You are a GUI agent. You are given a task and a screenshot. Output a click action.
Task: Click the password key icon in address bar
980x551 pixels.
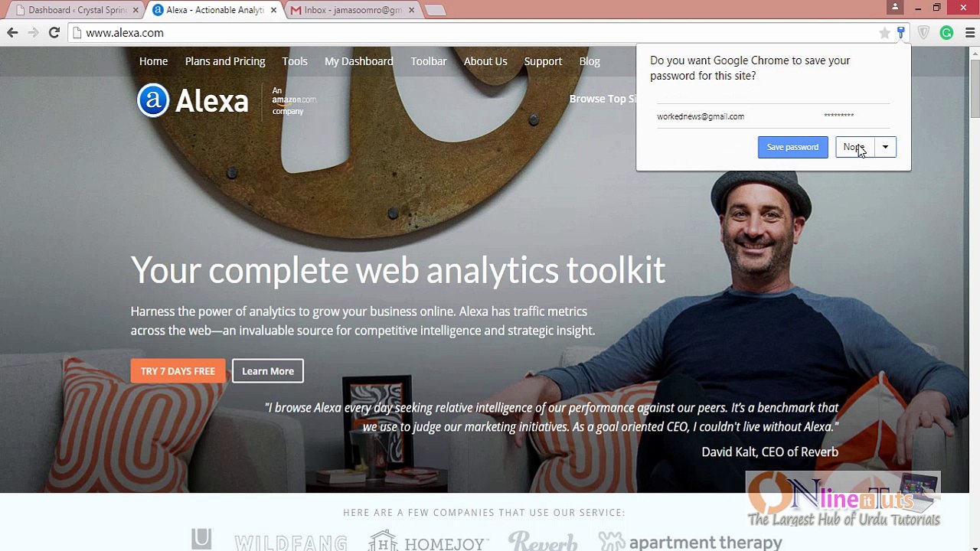pyautogui.click(x=901, y=33)
